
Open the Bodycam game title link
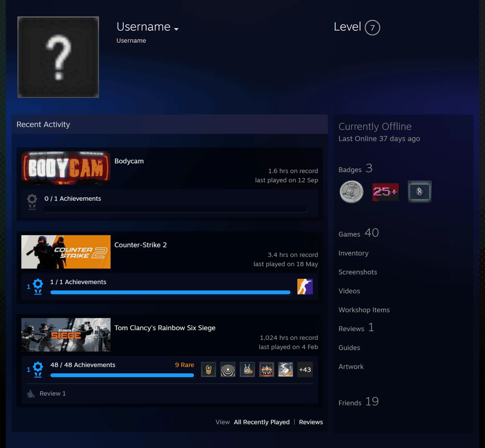129,161
